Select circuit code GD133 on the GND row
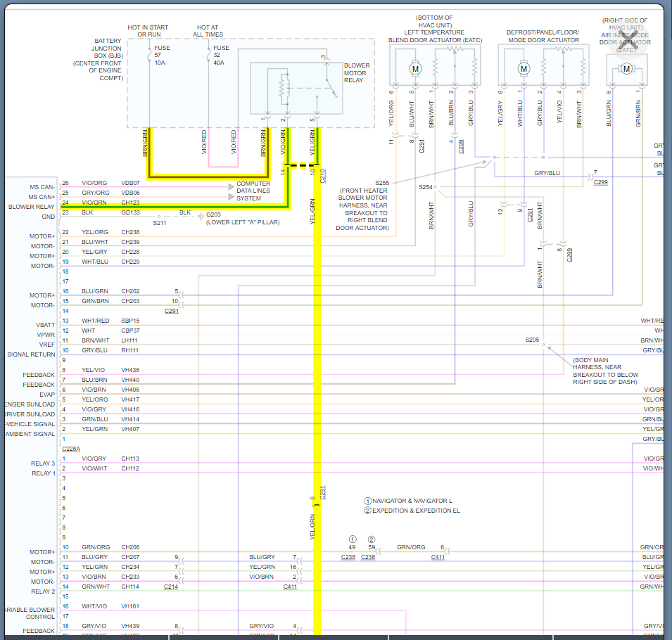This screenshot has height=640, width=672. [x=130, y=212]
